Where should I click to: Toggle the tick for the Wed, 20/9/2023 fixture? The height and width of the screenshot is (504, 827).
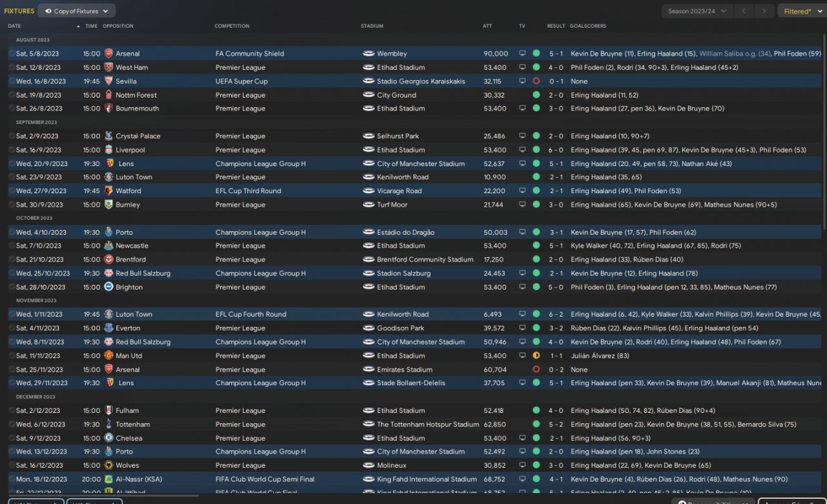coord(12,163)
